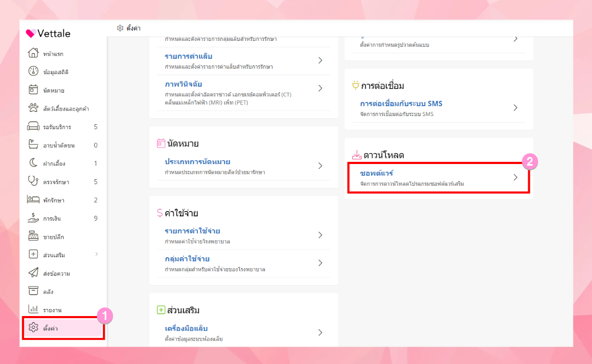The height and width of the screenshot is (364, 592).
Task: Open the รายการค่าใช้จ่าย row chevron
Action: (x=320, y=235)
